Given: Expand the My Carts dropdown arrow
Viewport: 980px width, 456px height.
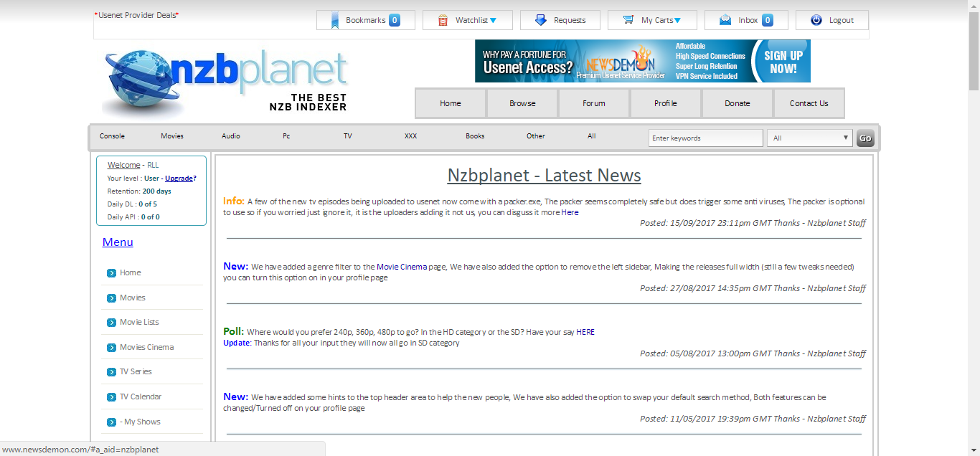Looking at the screenshot, I should [677, 20].
